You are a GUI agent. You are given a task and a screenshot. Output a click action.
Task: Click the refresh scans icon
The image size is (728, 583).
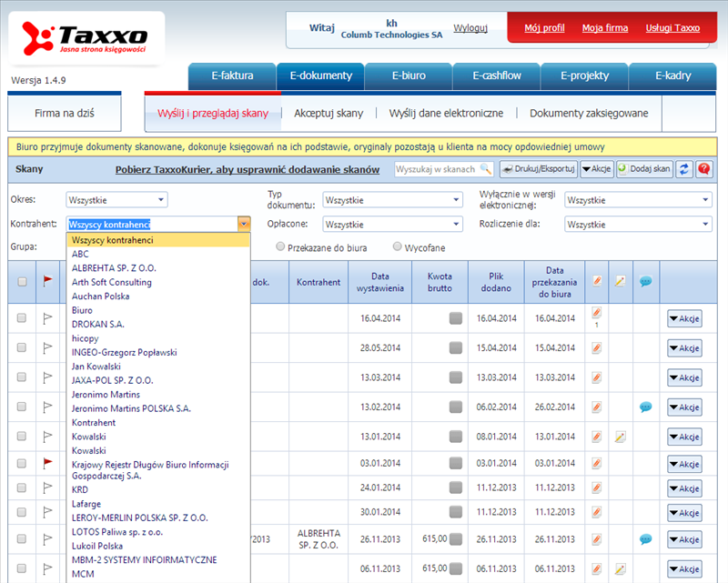click(684, 169)
